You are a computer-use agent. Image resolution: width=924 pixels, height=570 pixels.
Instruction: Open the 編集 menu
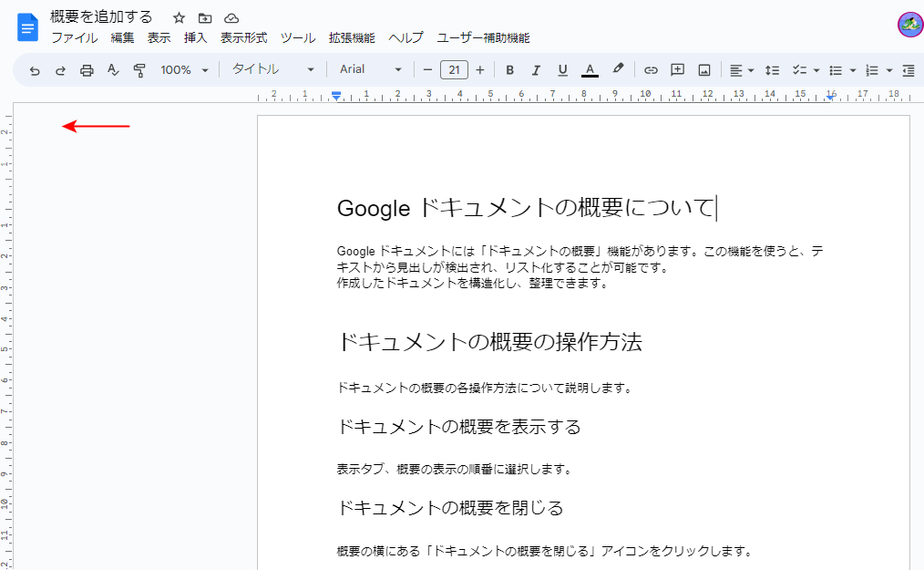click(x=123, y=37)
